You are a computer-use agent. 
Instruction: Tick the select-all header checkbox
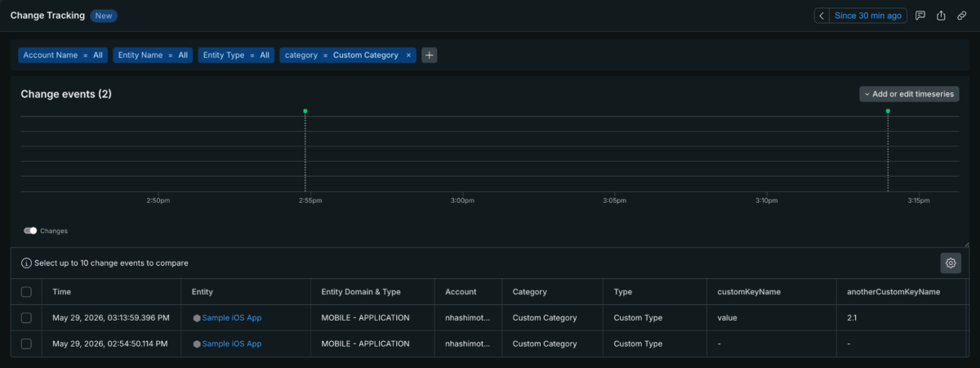[x=26, y=291]
